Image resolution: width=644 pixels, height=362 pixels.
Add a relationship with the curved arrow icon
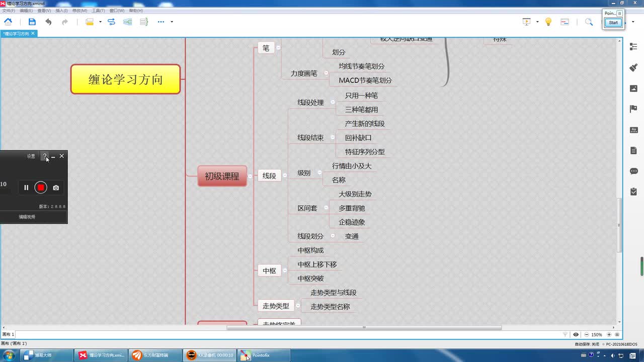click(x=111, y=22)
